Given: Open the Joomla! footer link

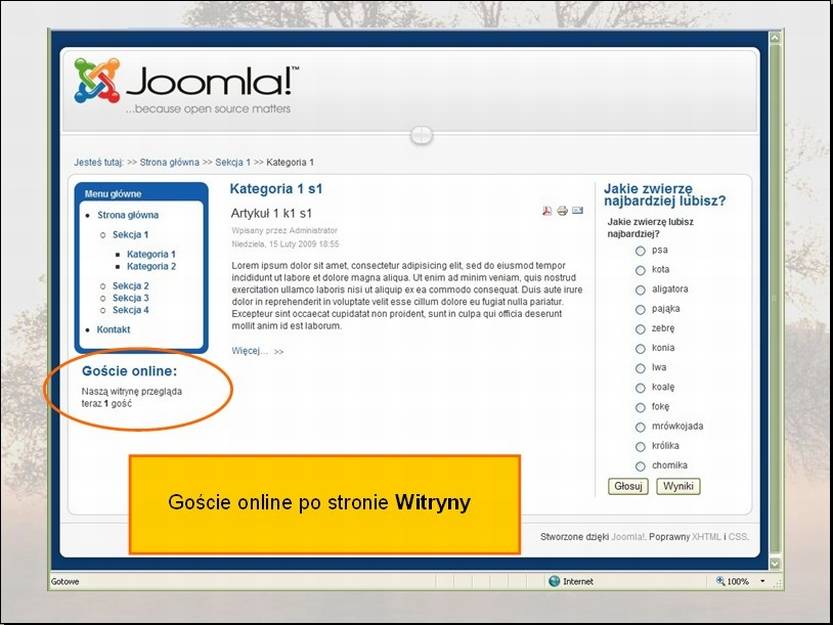Looking at the screenshot, I should pos(628,537).
